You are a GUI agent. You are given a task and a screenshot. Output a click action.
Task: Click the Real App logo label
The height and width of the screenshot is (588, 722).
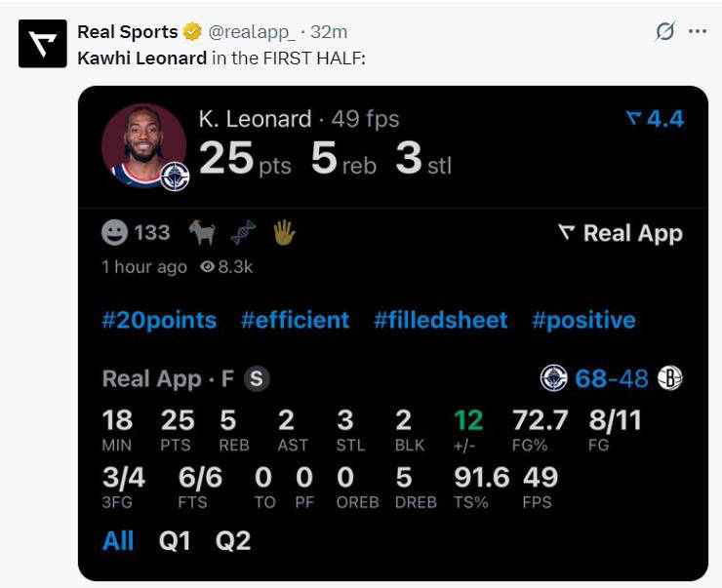point(621,234)
